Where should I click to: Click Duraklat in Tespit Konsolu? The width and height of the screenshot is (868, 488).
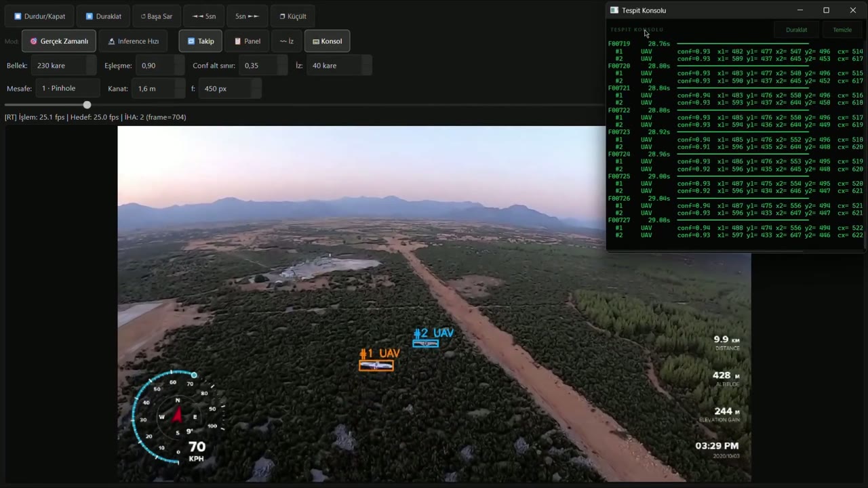796,30
